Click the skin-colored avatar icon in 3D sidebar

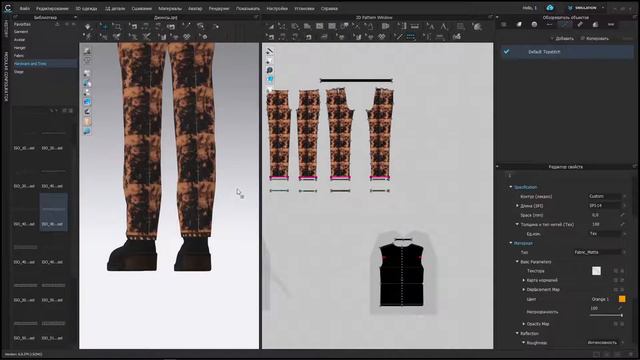tap(87, 122)
